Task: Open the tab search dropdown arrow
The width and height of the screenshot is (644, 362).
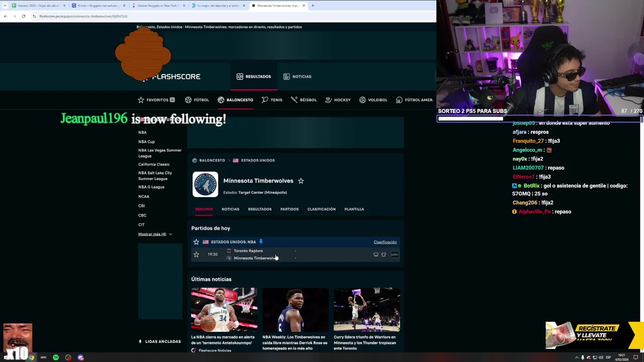Action: tap(5, 6)
